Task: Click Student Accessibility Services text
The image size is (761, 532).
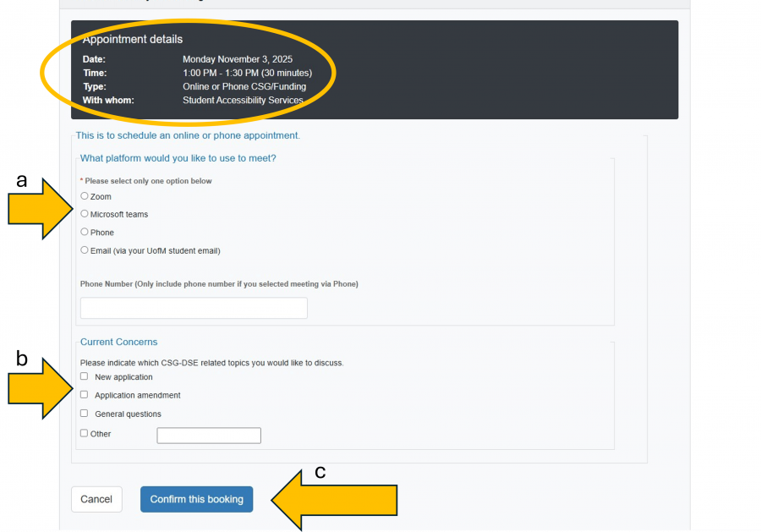Action: pyautogui.click(x=243, y=101)
